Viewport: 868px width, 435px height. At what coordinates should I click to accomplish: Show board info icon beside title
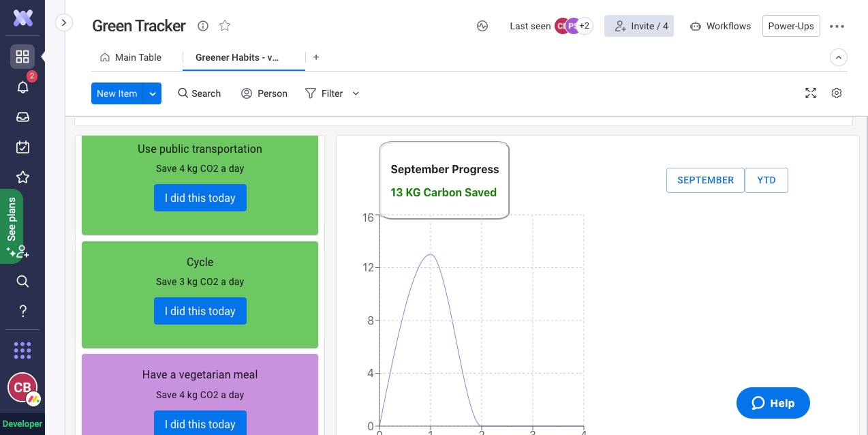tap(203, 26)
